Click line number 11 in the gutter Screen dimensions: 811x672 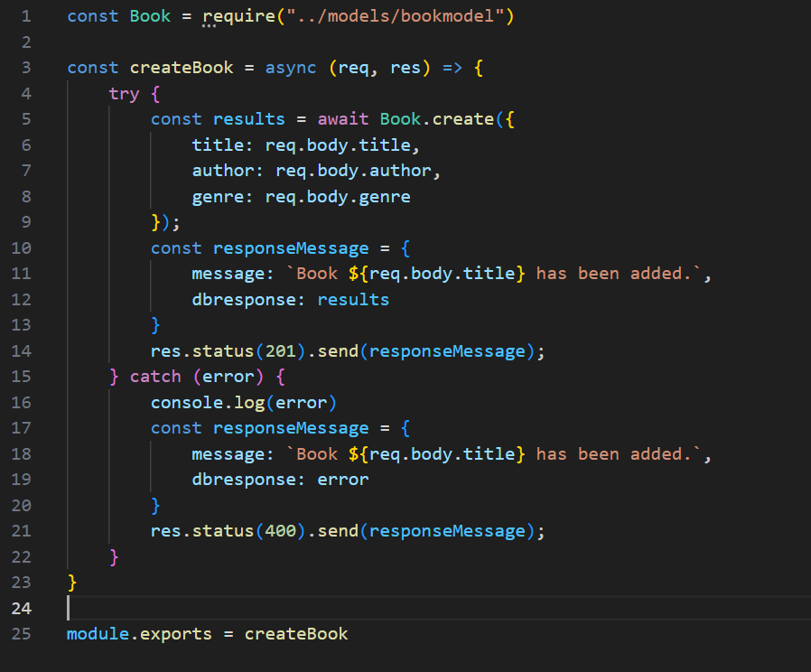pyautogui.click(x=21, y=273)
